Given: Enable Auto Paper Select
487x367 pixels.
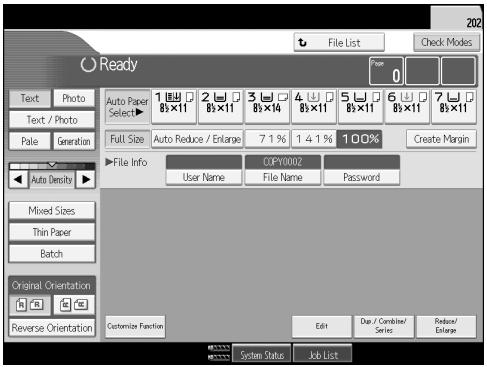Looking at the screenshot, I should [127, 107].
